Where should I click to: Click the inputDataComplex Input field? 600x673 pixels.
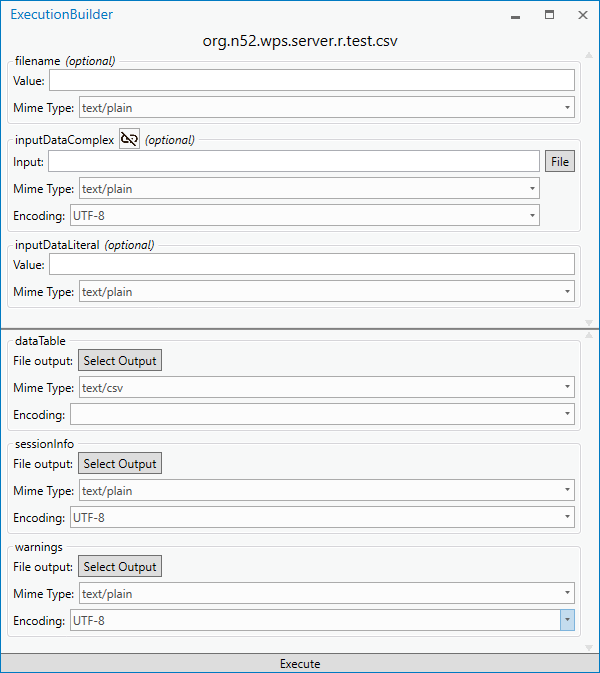294,161
